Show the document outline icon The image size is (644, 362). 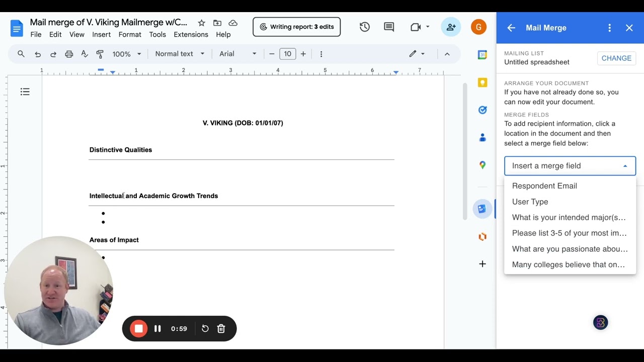coord(25,92)
